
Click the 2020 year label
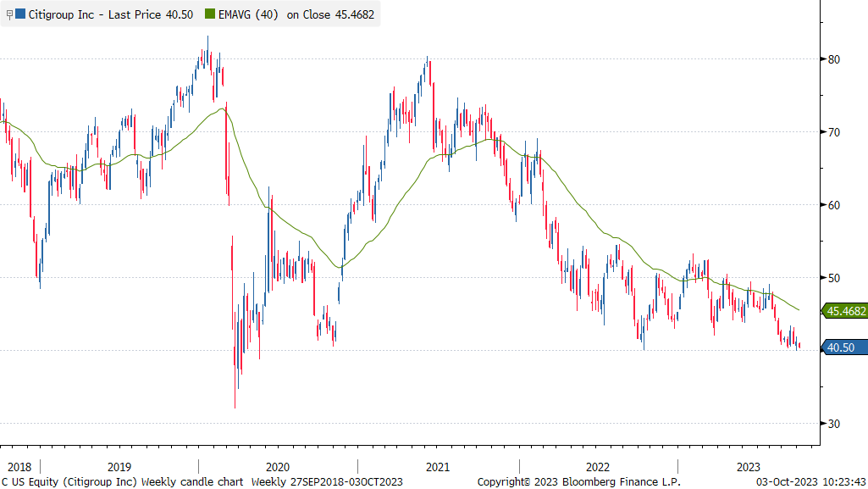(x=278, y=467)
